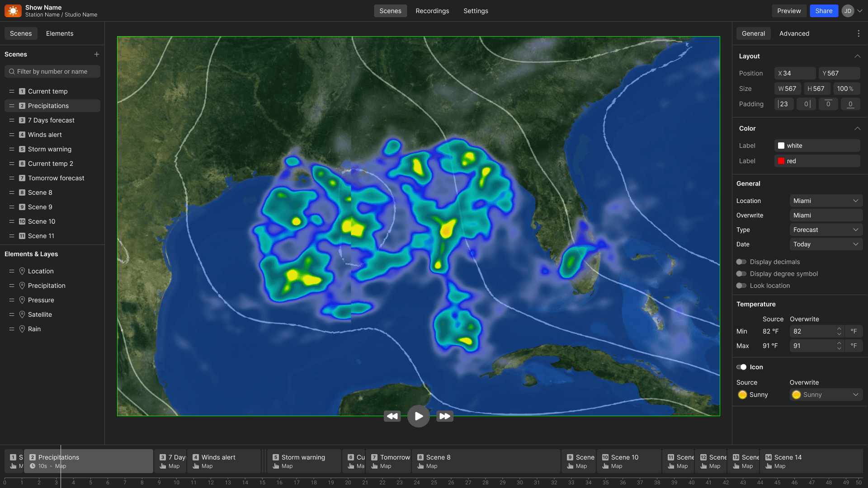The height and width of the screenshot is (488, 868).
Task: Add a new scene with the plus icon
Action: click(96, 54)
